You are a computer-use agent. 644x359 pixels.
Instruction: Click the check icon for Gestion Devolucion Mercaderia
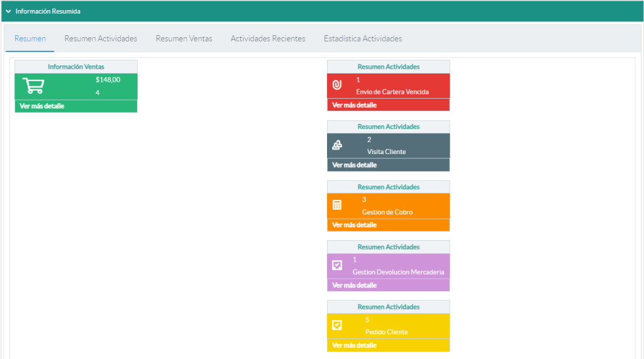(337, 265)
